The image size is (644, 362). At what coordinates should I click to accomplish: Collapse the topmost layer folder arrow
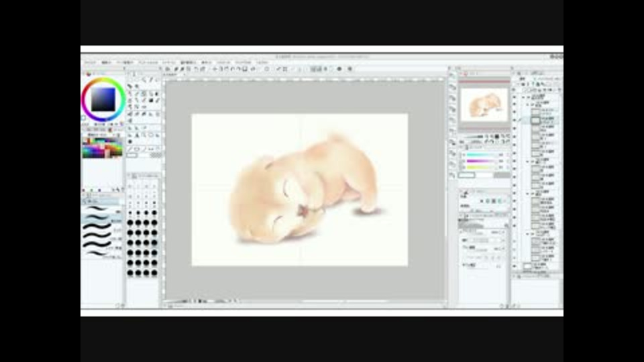click(x=524, y=98)
